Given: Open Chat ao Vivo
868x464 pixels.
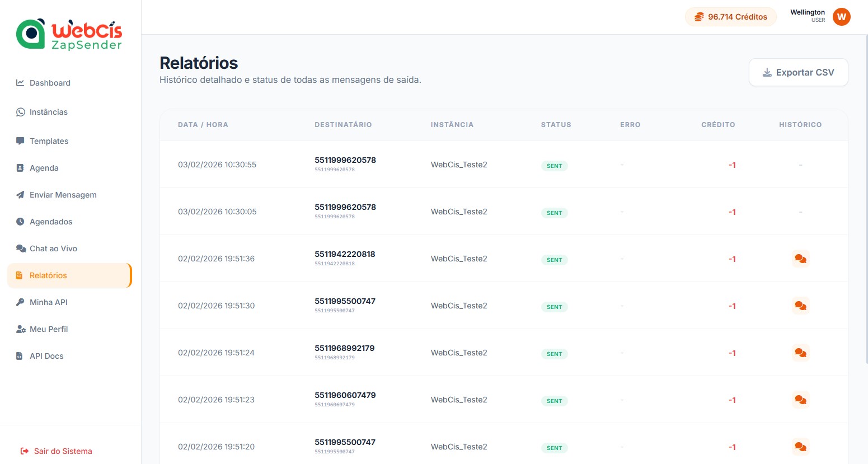Looking at the screenshot, I should 53,249.
